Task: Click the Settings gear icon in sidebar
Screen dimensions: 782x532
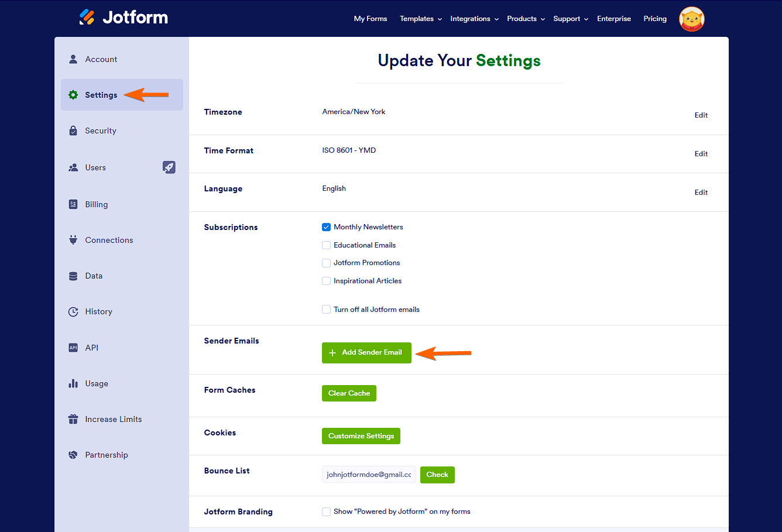Action: [x=73, y=95]
